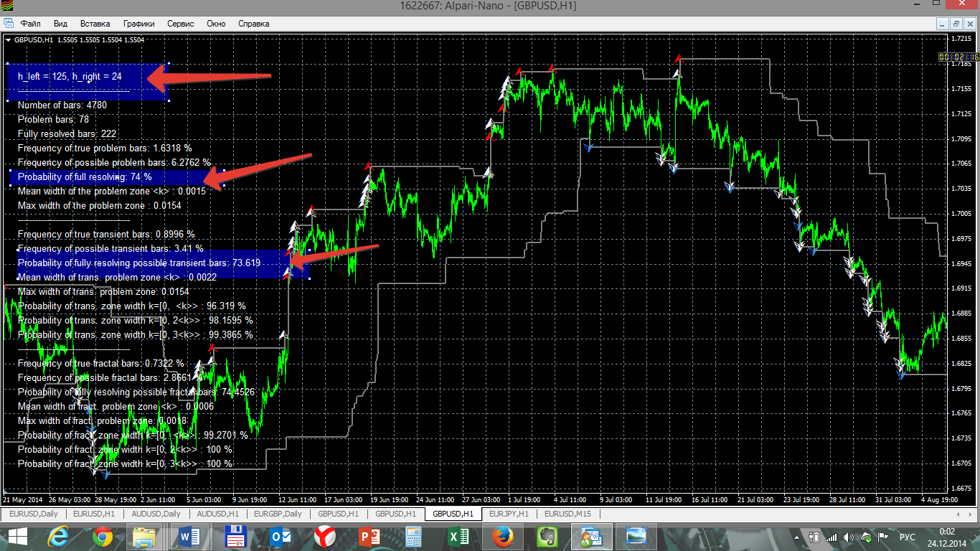Select 'Max width of the problem zone' label
The image size is (980, 551).
coord(100,205)
